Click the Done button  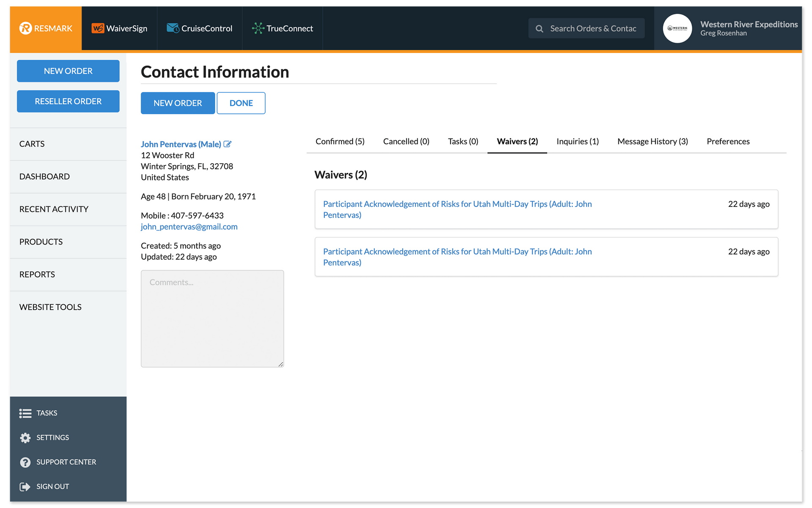pyautogui.click(x=241, y=103)
